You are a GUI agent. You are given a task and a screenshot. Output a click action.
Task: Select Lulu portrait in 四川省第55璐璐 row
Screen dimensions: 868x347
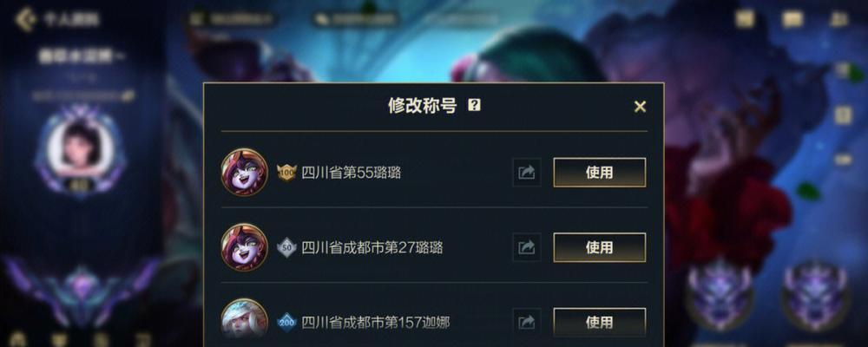coord(244,172)
